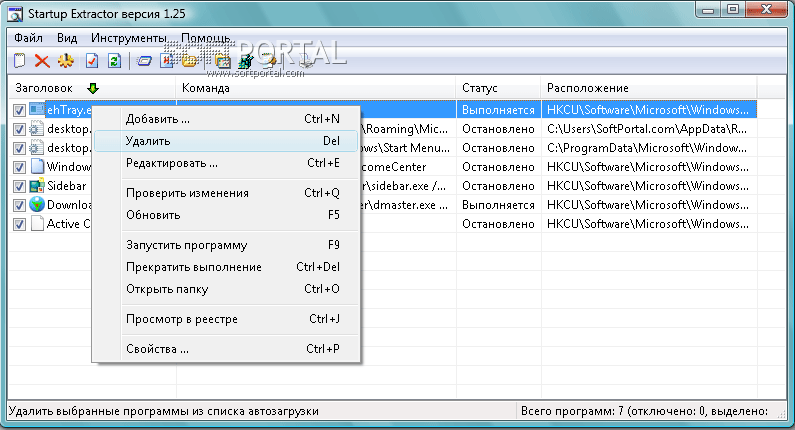Open the Инструменты menu
795x430 pixels.
click(129, 38)
